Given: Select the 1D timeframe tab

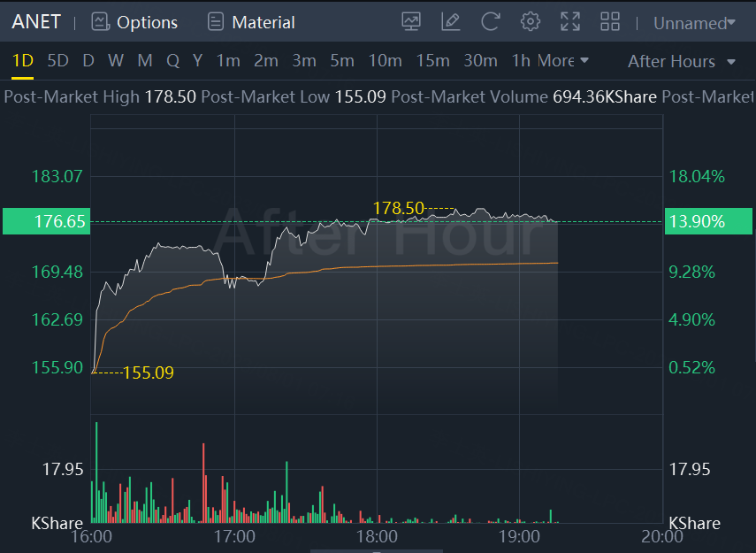Looking at the screenshot, I should tap(22, 61).
